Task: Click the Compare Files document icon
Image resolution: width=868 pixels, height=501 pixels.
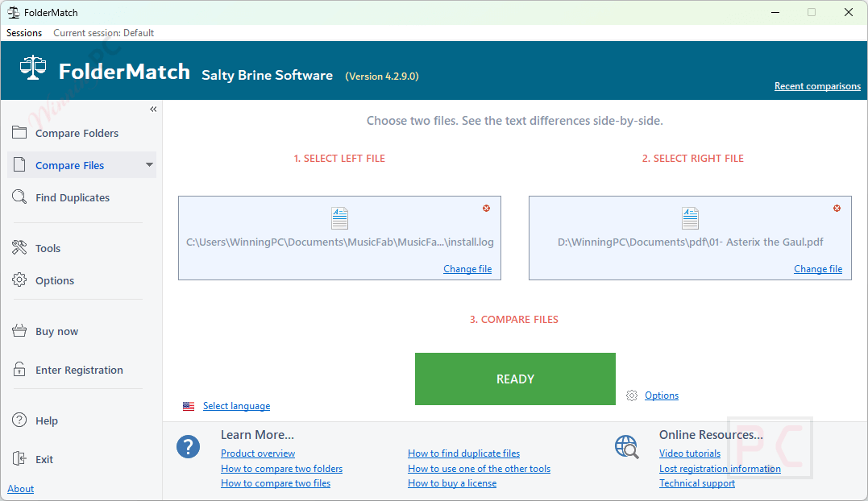Action: (19, 164)
